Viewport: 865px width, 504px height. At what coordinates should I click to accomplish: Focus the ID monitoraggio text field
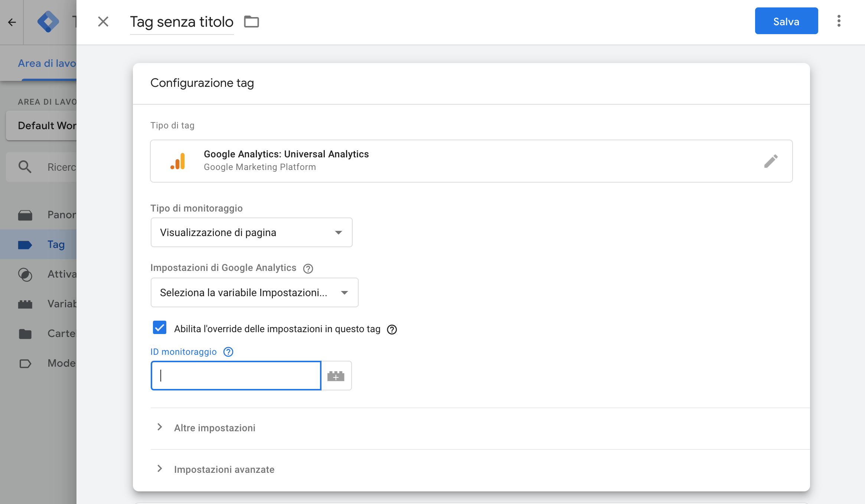coord(236,376)
